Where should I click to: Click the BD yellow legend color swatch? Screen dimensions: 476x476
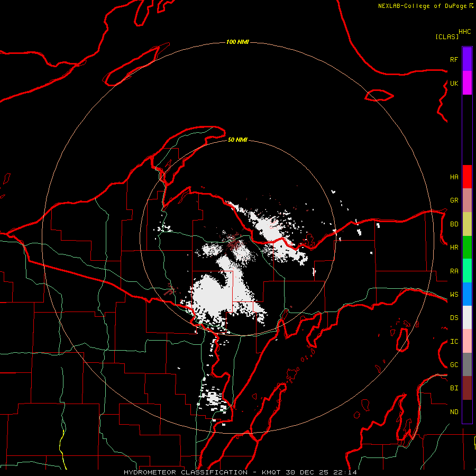pyautogui.click(x=467, y=224)
